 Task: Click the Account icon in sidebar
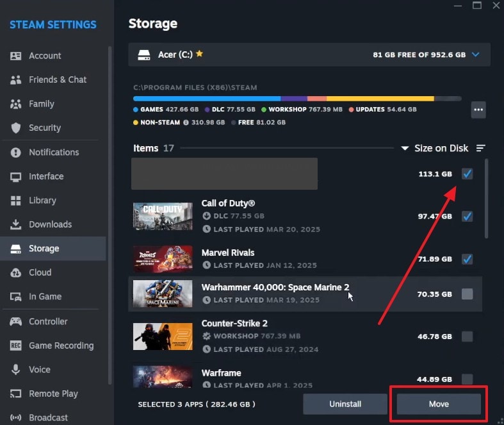coord(16,56)
